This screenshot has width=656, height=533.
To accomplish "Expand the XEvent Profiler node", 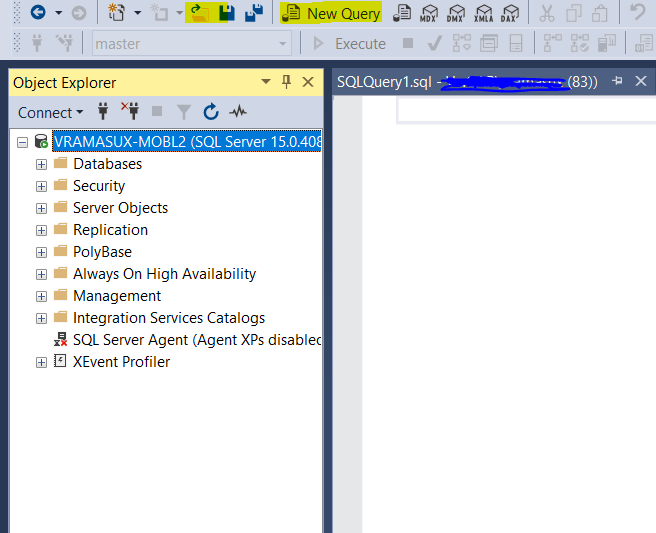I will (41, 362).
